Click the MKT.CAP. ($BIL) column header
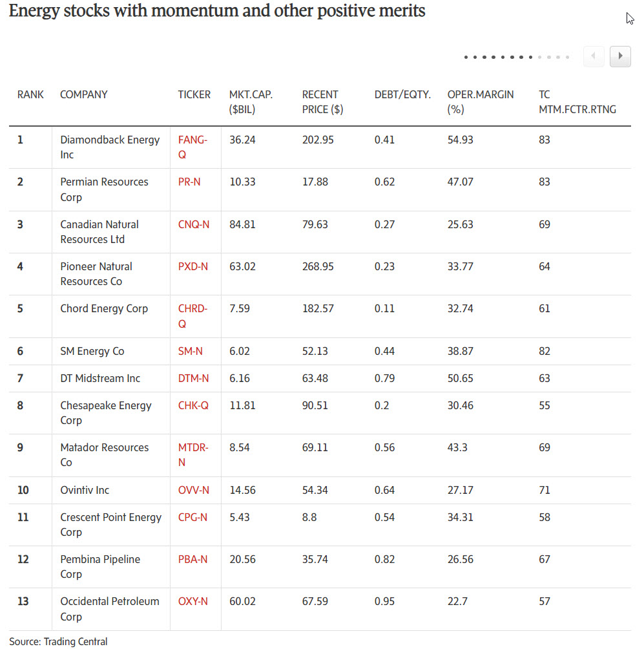 [x=251, y=102]
